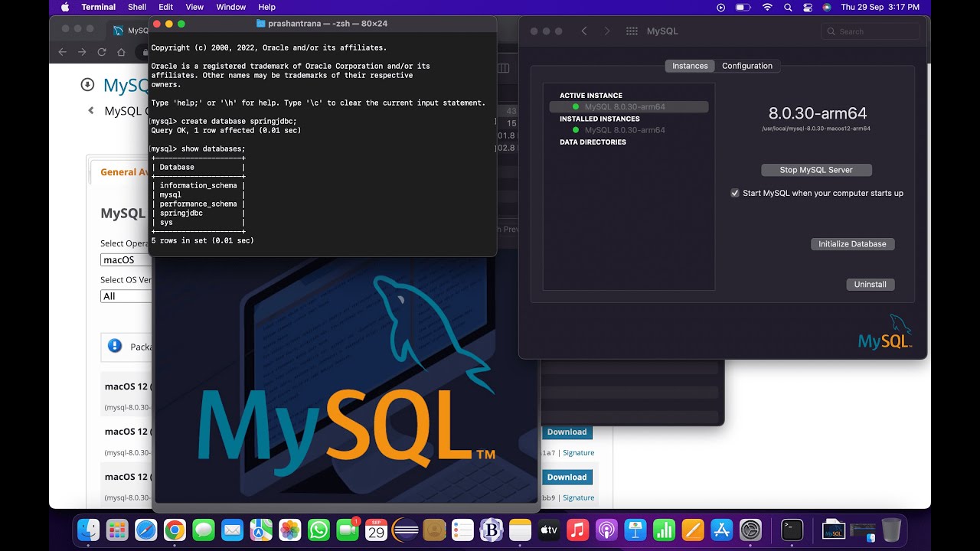This screenshot has height=551, width=980.
Task: Open Notes from the dock
Action: pyautogui.click(x=520, y=530)
